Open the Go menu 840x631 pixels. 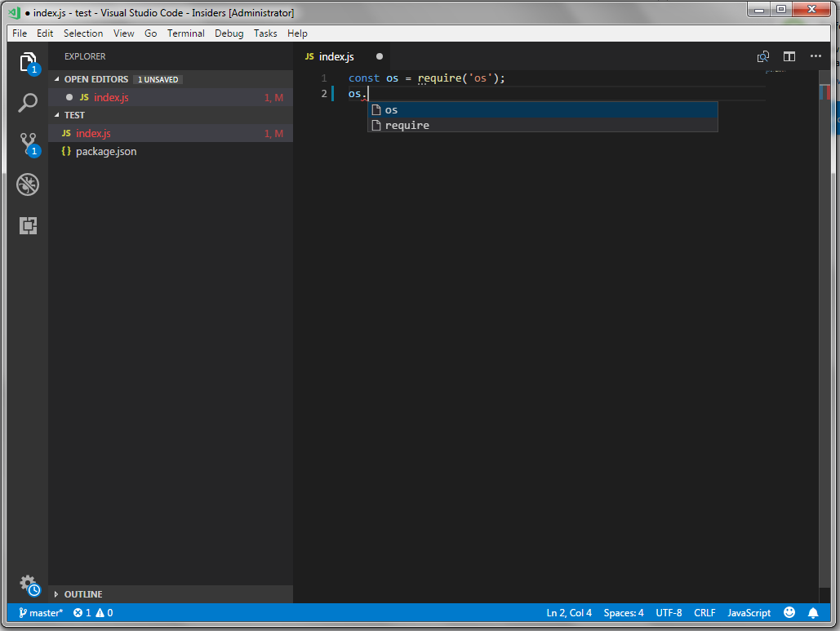150,33
